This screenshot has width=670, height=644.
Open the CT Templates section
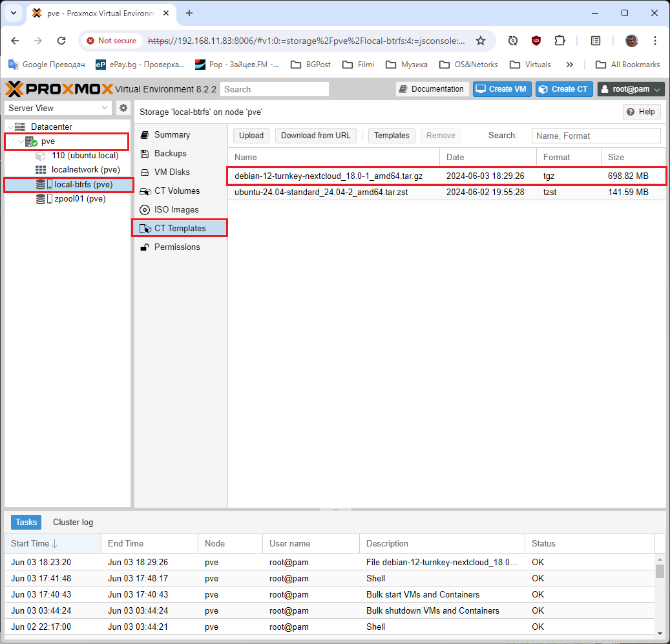pyautogui.click(x=180, y=229)
